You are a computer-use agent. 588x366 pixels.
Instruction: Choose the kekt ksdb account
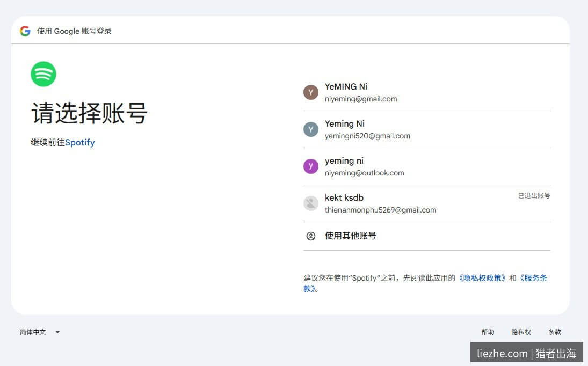pyautogui.click(x=427, y=203)
